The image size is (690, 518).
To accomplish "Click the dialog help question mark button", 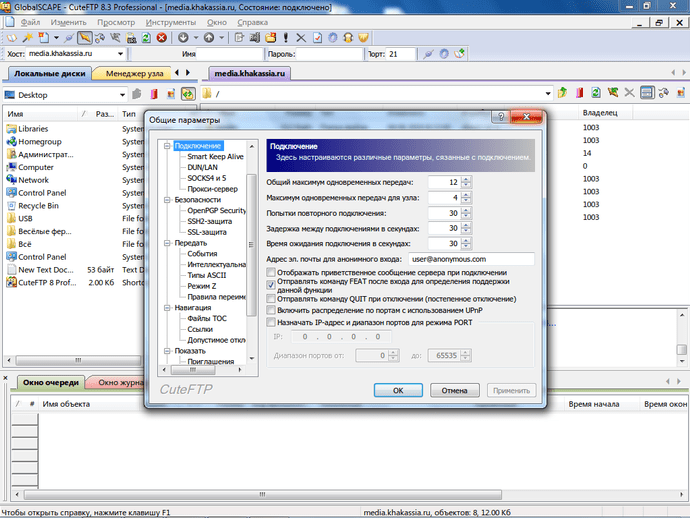I will pyautogui.click(x=501, y=117).
